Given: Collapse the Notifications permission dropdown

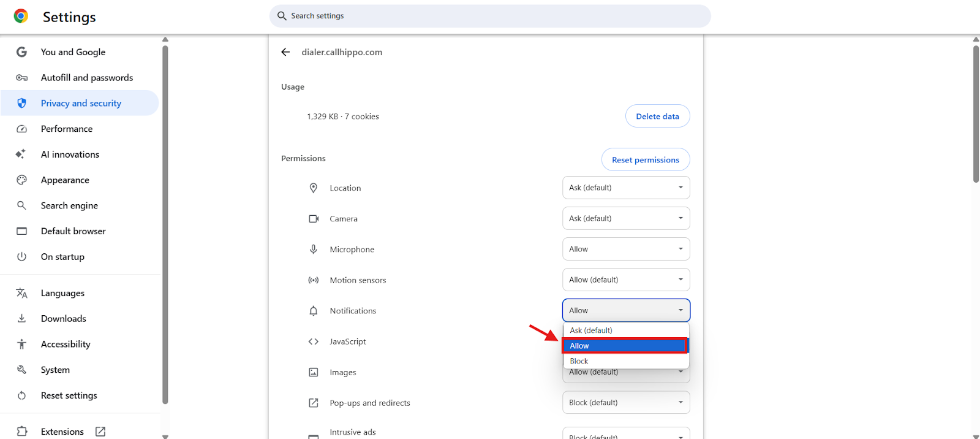Looking at the screenshot, I should click(x=626, y=310).
